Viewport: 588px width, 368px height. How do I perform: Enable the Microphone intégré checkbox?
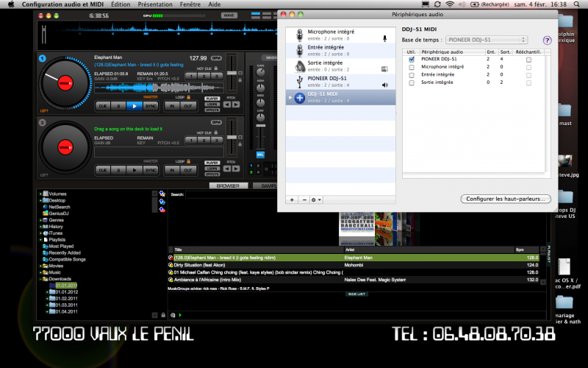click(412, 67)
